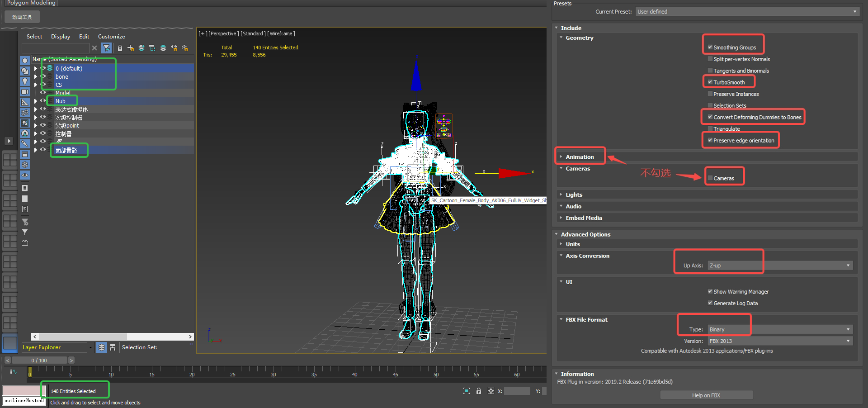
Task: Toggle Smoothing Groups checkbox
Action: click(710, 47)
